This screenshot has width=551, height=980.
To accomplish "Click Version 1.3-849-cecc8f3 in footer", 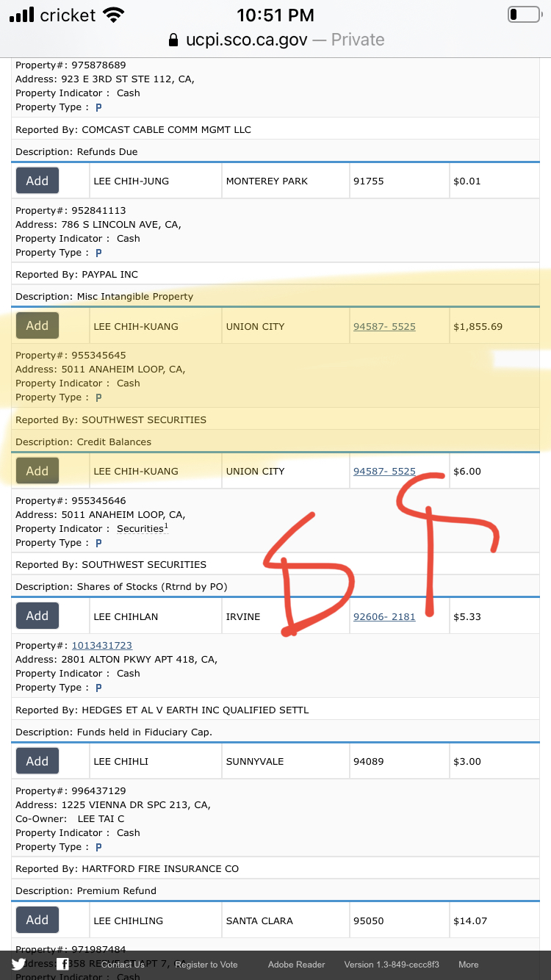I will pyautogui.click(x=392, y=965).
